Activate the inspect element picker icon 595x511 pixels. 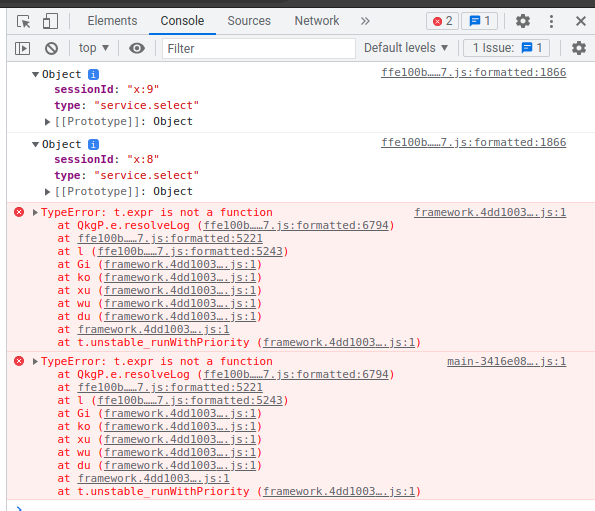24,21
